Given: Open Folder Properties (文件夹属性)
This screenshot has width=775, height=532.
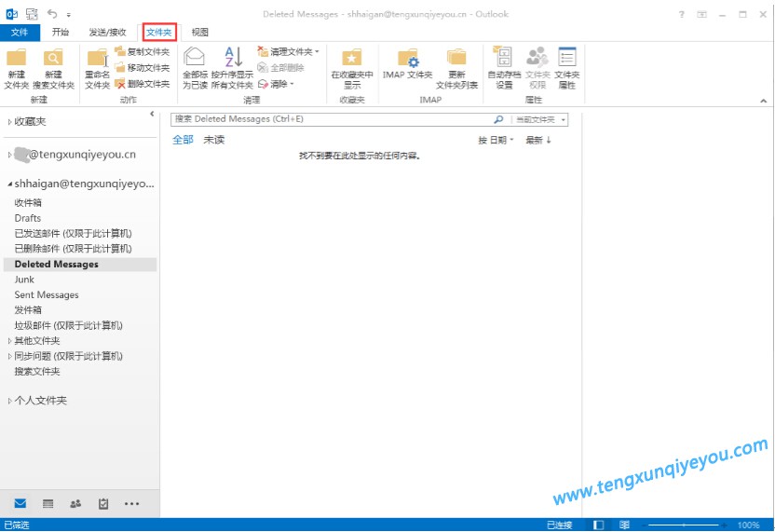Looking at the screenshot, I should click(567, 69).
